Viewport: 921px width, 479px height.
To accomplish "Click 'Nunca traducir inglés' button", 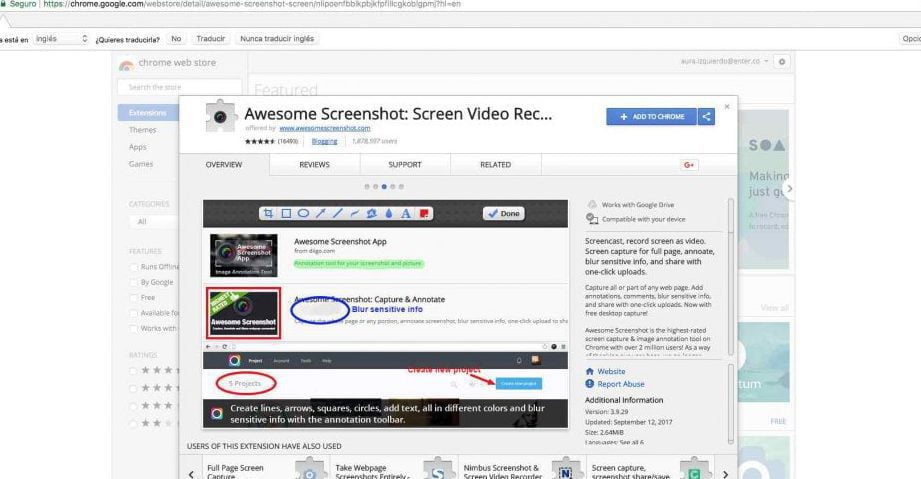I will [x=277, y=39].
